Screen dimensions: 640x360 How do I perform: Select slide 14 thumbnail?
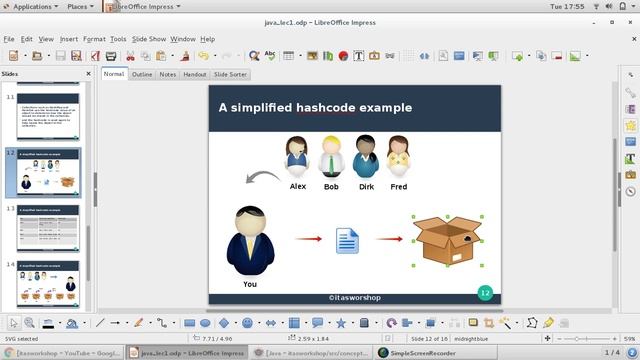coord(48,284)
